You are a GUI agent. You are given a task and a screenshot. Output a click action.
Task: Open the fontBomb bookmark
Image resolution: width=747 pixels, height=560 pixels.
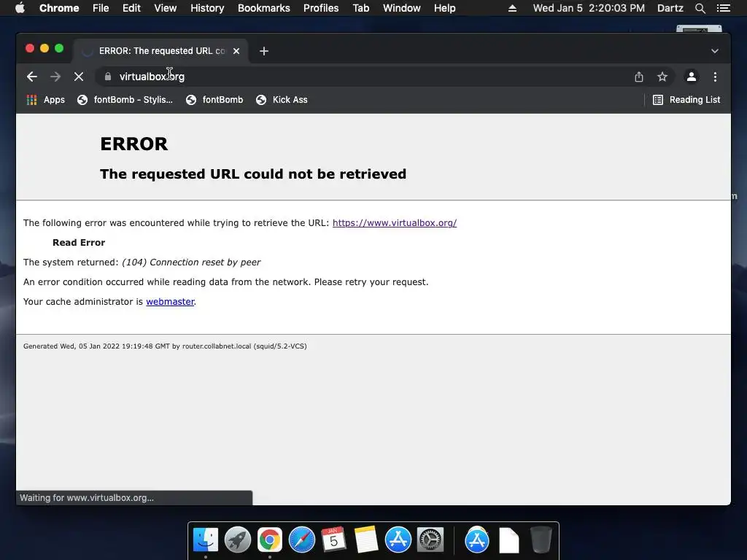click(x=214, y=100)
